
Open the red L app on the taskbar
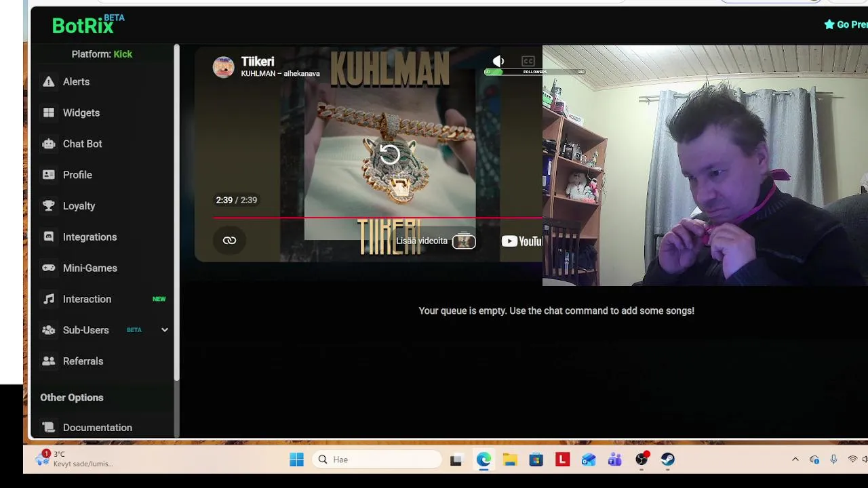click(562, 460)
